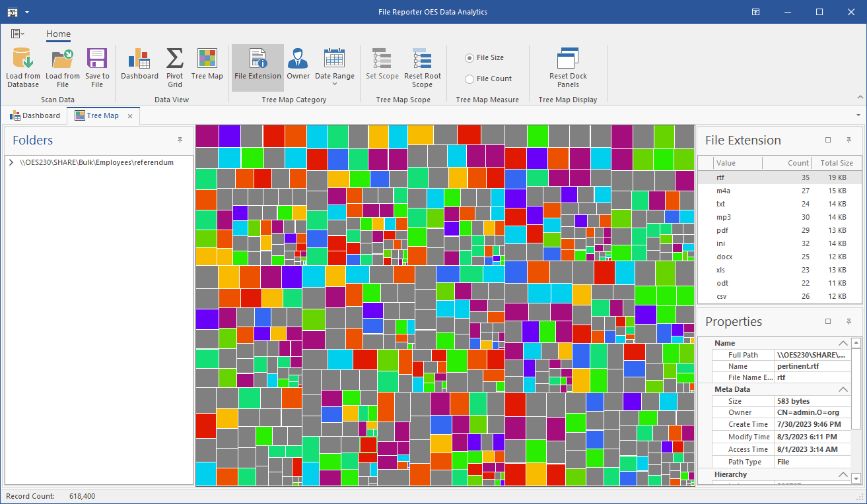Viewport: 867px width, 504px height.
Task: Expand the referendum folder tree node
Action: pos(12,162)
